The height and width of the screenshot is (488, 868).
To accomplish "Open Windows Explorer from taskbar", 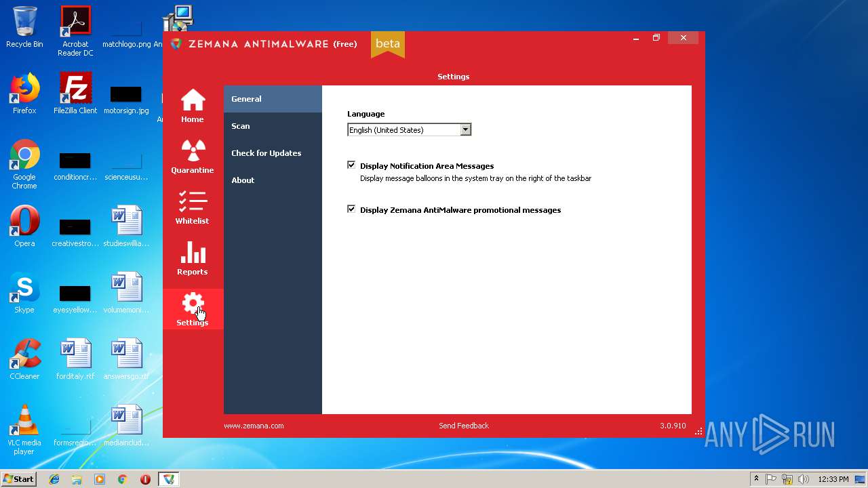I will (77, 479).
